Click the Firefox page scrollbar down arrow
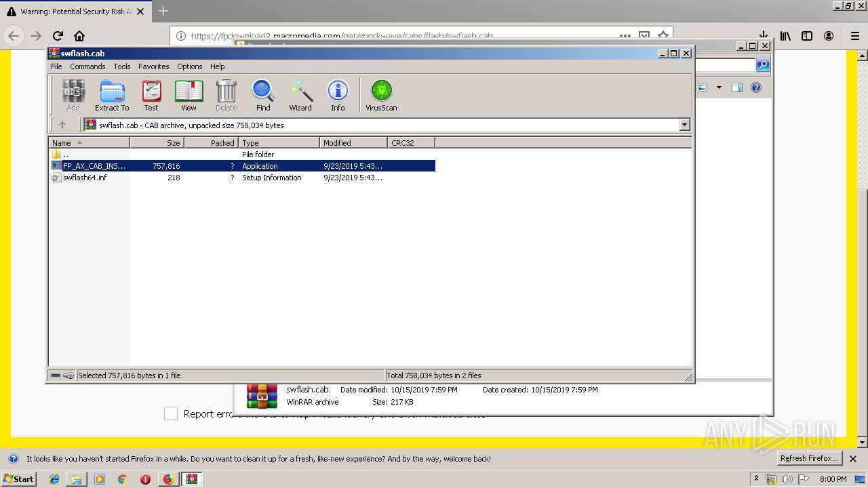868x488 pixels. click(863, 442)
